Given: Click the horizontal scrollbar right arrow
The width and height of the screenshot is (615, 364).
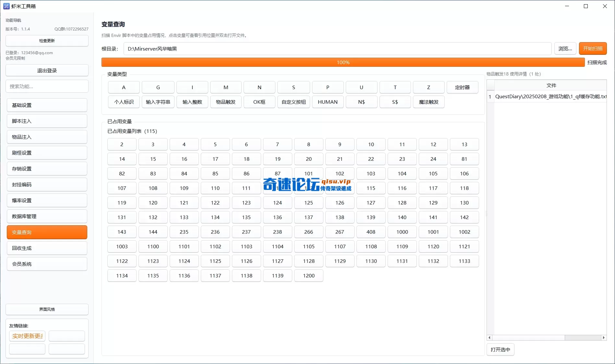Looking at the screenshot, I should (603, 337).
